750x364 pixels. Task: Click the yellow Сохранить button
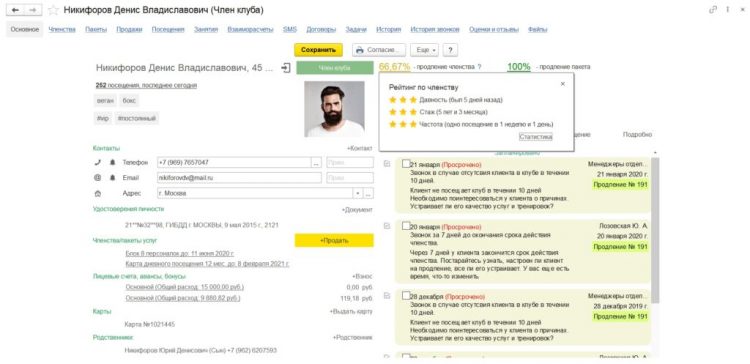point(319,50)
